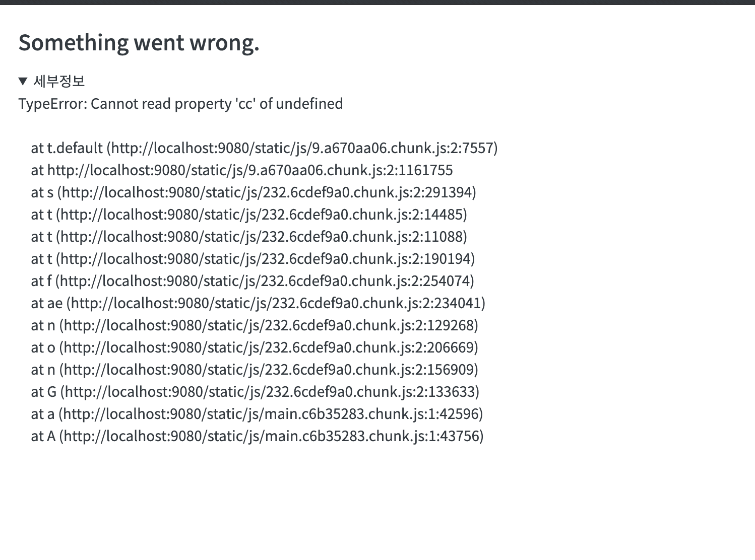Click the 'at o' stack frame line
This screenshot has height=560, width=755.
click(255, 347)
